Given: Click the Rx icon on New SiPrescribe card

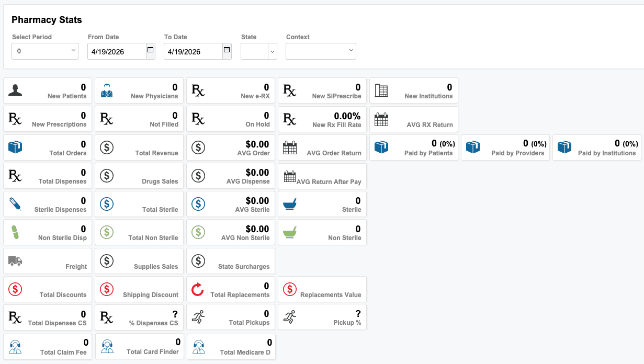Looking at the screenshot, I should coord(290,90).
